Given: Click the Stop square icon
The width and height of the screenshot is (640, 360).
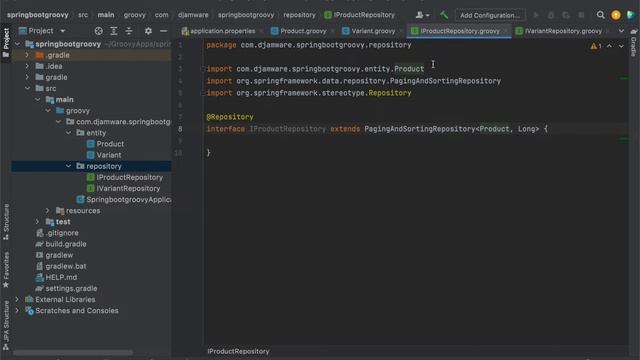Looking at the screenshot, I should pyautogui.click(x=581, y=15).
